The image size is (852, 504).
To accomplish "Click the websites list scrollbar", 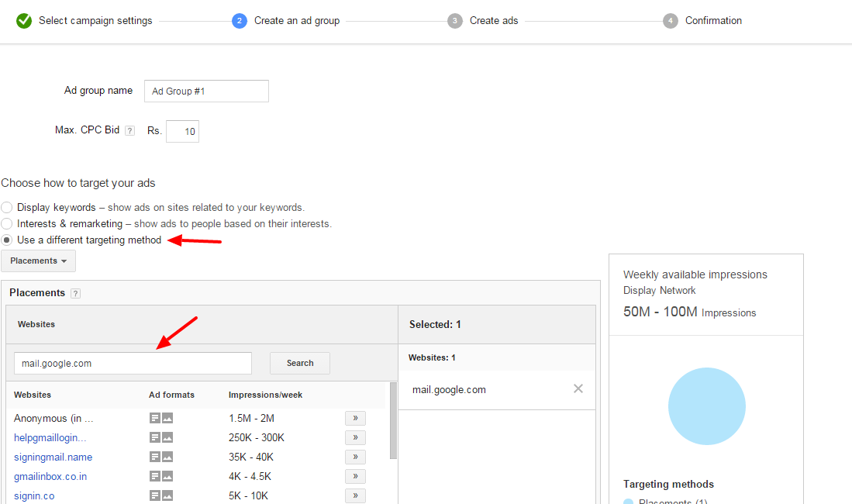I will 393,421.
